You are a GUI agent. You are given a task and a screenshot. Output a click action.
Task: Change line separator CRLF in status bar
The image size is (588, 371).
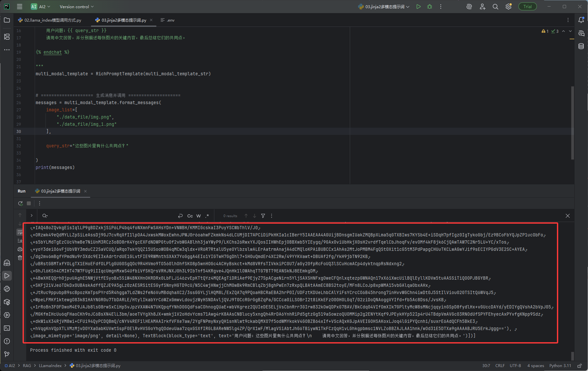click(500, 366)
